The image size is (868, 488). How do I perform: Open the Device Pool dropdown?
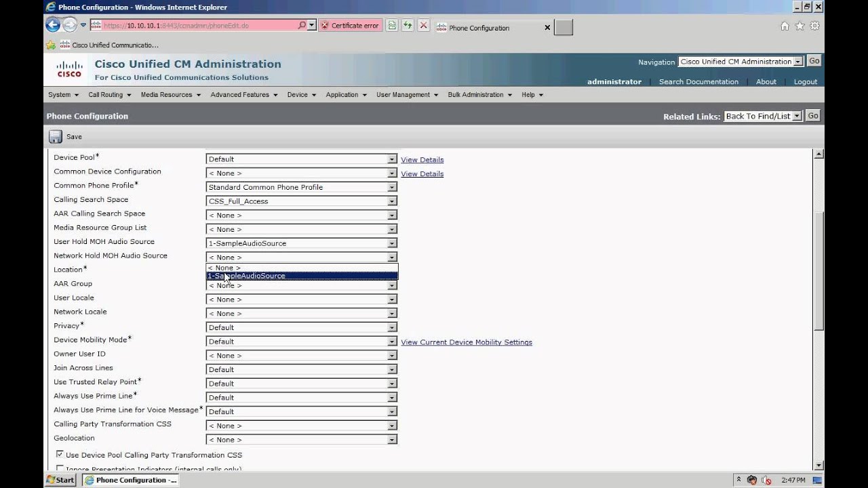(x=301, y=159)
